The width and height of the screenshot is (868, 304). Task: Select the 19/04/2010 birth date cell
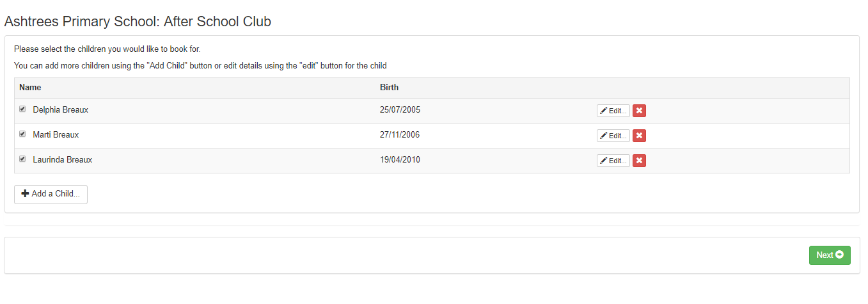(x=400, y=160)
